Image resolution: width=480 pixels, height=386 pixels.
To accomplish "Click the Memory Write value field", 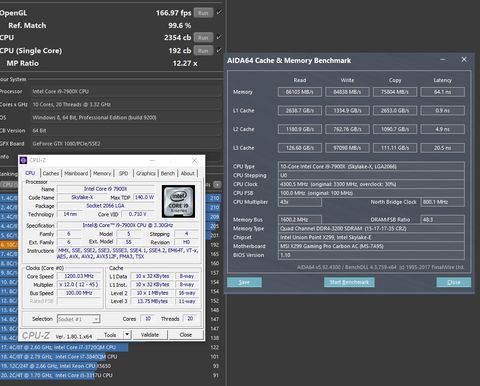I will (x=347, y=92).
